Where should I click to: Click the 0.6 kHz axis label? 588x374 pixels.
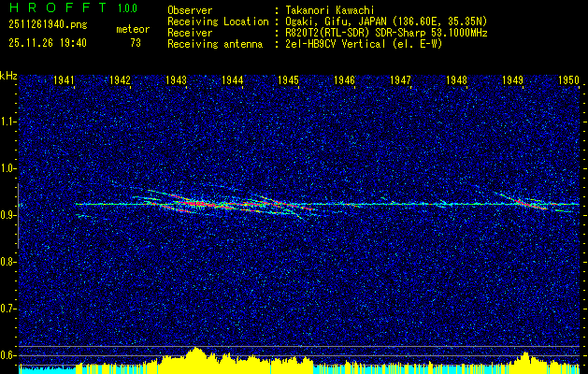pos(7,355)
